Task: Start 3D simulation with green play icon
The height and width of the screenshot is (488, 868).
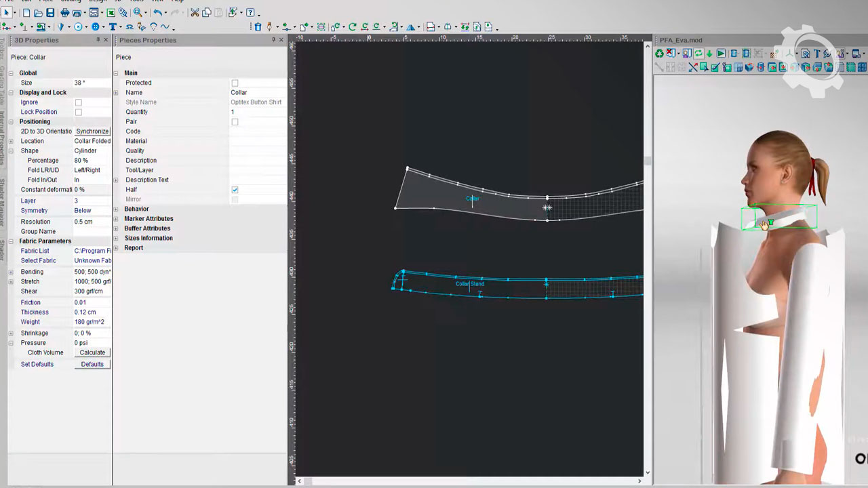Action: click(x=721, y=54)
